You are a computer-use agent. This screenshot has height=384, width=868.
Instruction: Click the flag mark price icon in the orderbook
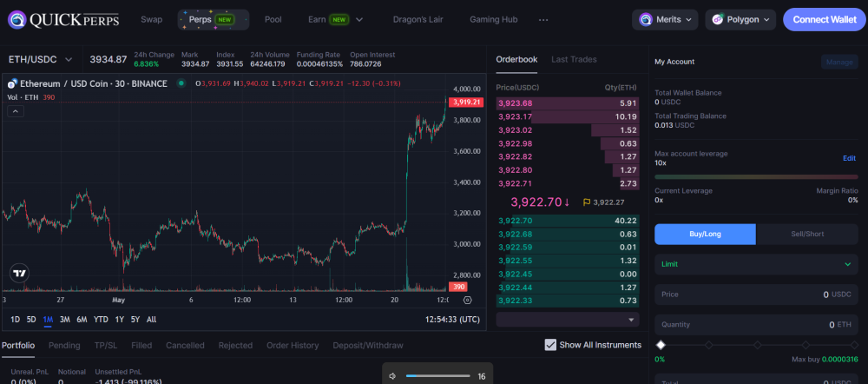[588, 202]
